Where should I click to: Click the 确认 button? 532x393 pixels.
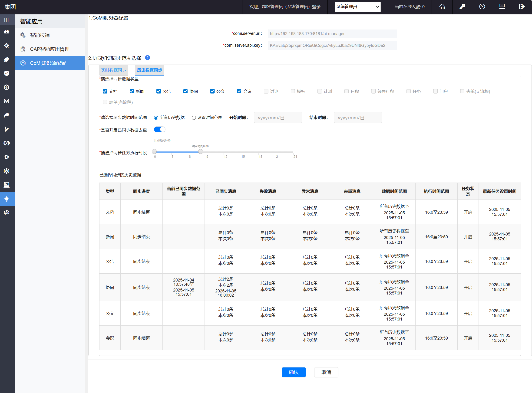coord(294,372)
